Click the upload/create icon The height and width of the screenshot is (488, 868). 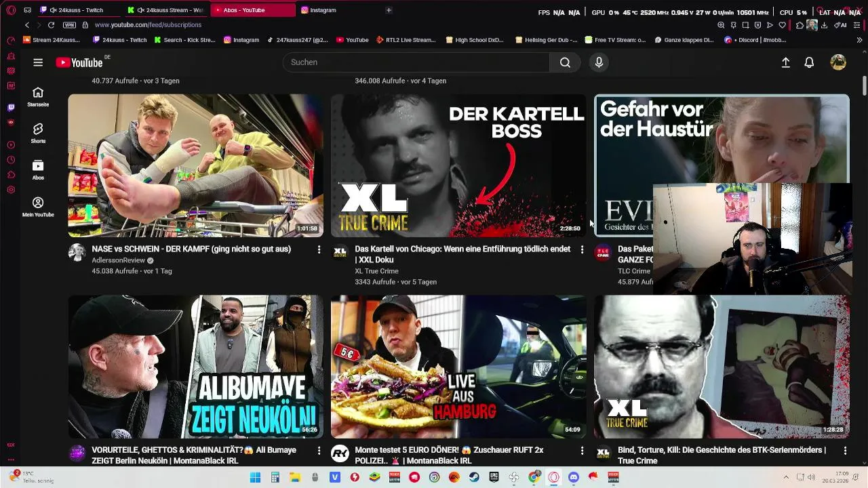[x=785, y=62]
